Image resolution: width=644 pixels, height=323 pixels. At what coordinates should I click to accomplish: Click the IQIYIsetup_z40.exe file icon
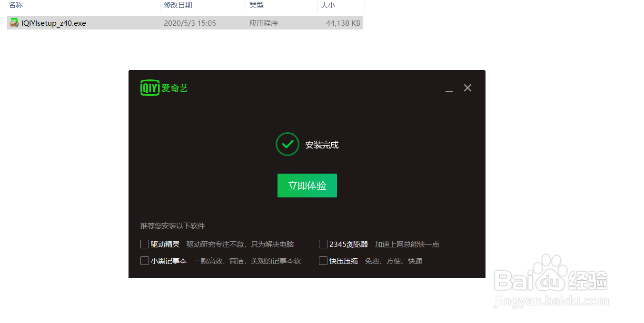(x=14, y=23)
